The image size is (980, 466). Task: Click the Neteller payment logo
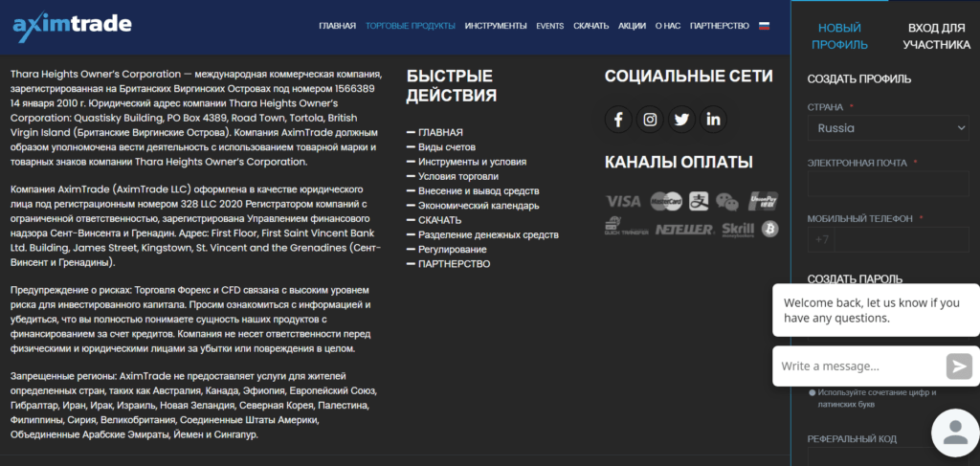[x=684, y=230]
